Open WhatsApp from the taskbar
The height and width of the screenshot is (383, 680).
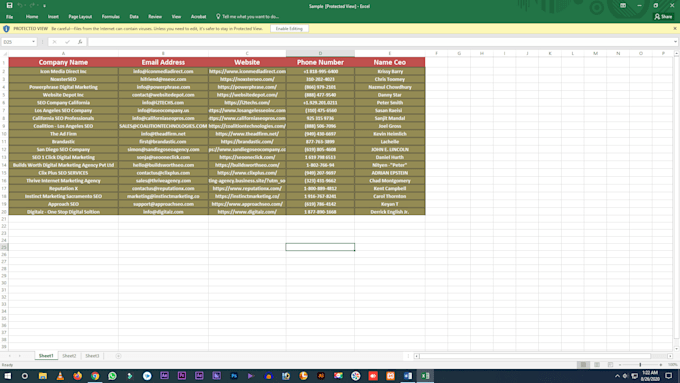[112, 376]
